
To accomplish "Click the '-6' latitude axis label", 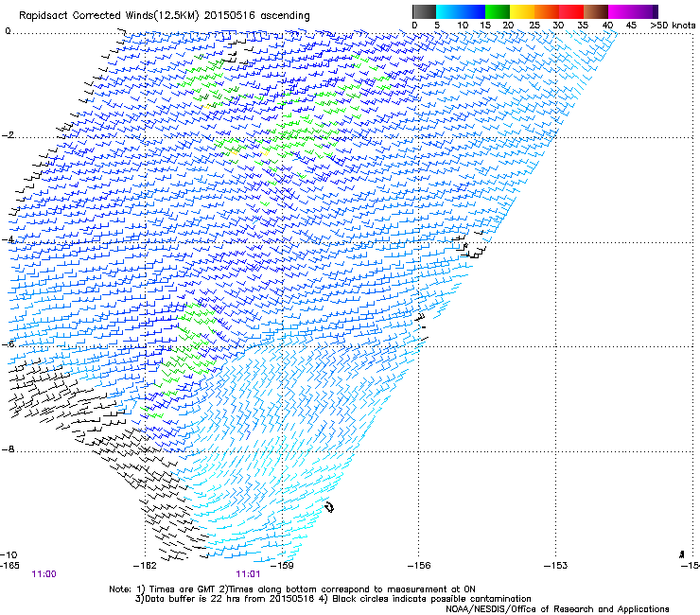I will point(9,344).
